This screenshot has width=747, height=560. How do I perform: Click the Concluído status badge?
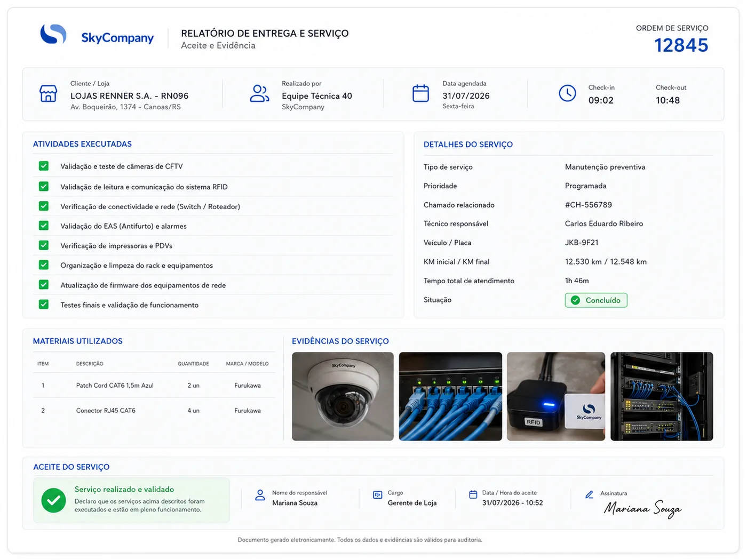pyautogui.click(x=596, y=300)
